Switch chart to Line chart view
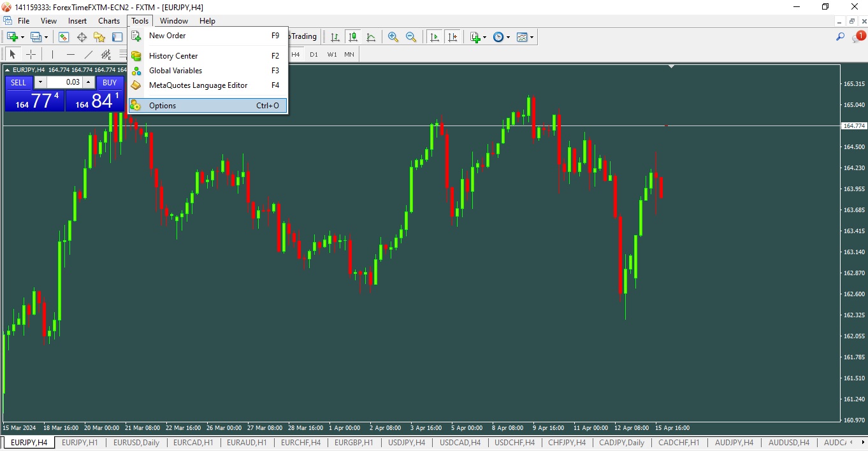868x451 pixels. pyautogui.click(x=371, y=36)
